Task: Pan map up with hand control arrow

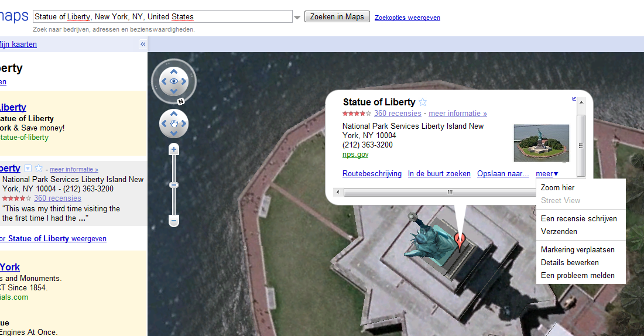Action: [x=174, y=114]
